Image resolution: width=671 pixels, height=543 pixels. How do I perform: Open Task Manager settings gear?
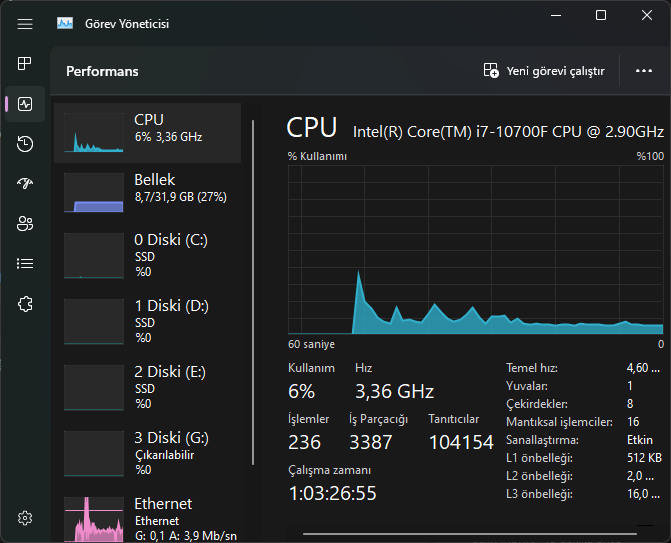pos(25,518)
